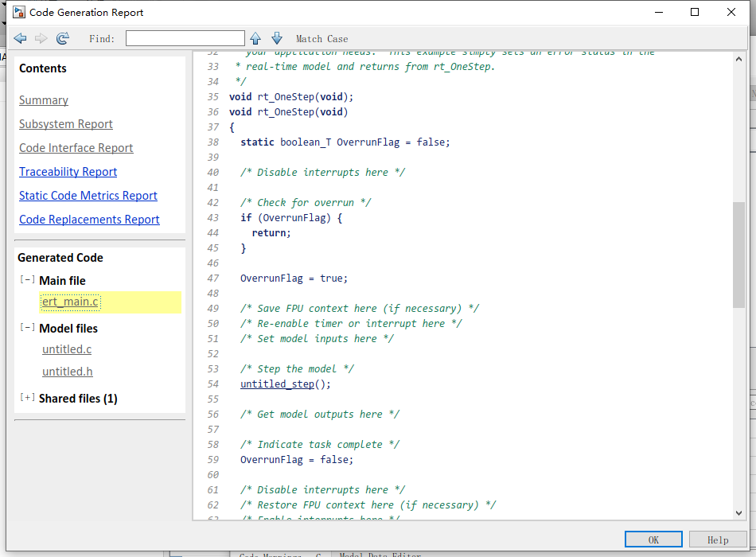This screenshot has height=557, width=756.
Task: Click the code pane scroll down arrow
Action: click(x=738, y=513)
